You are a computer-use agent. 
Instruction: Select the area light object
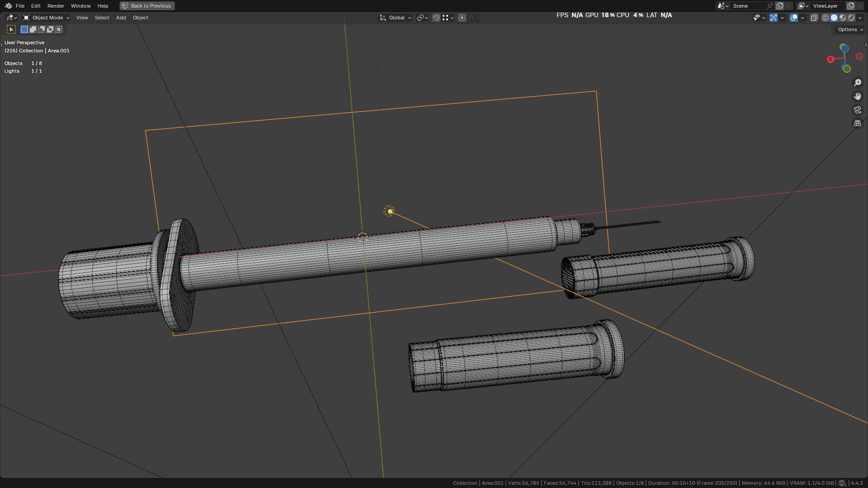tap(390, 211)
